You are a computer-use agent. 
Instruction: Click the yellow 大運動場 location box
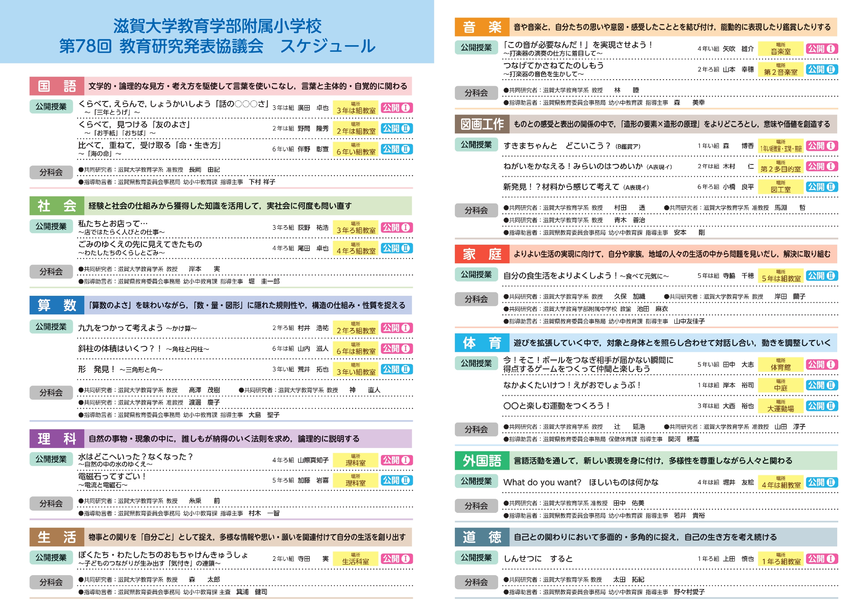781,406
